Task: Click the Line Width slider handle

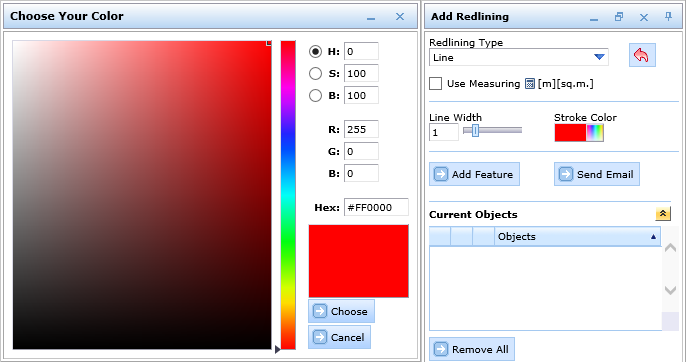Action: (475, 130)
